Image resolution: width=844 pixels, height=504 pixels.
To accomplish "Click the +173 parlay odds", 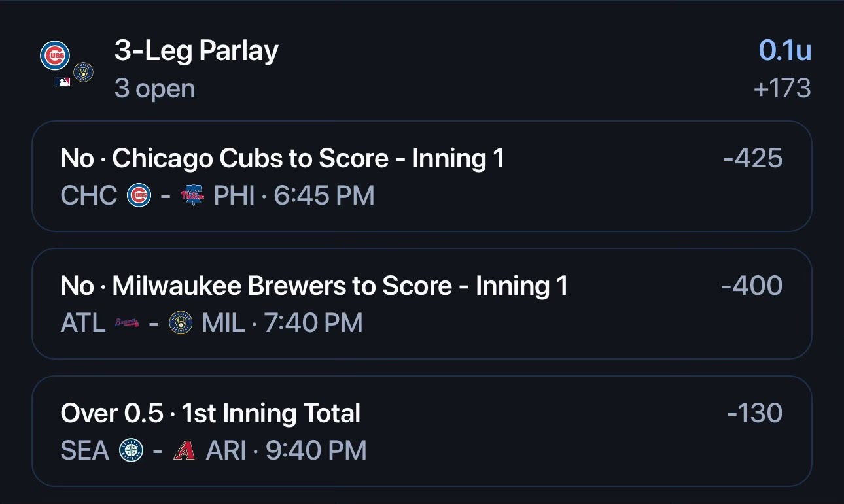I will 782,88.
